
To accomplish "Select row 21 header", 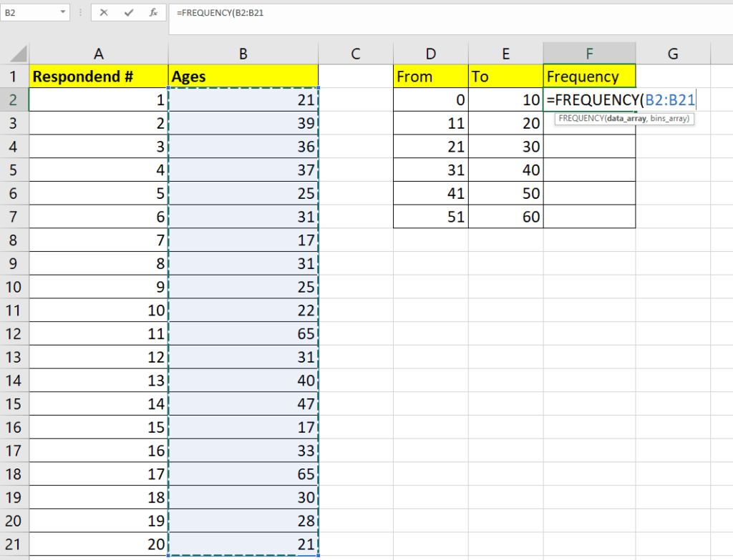I will coord(14,544).
